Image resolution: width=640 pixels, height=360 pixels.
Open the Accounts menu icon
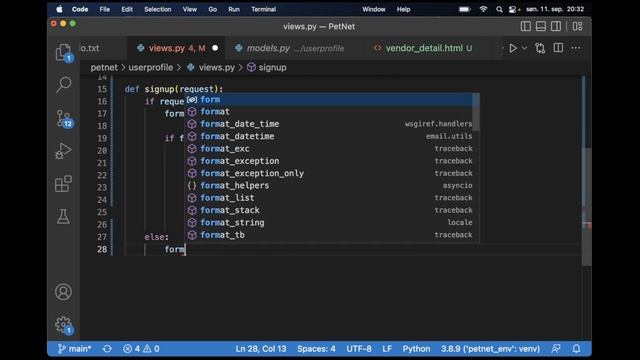63,291
